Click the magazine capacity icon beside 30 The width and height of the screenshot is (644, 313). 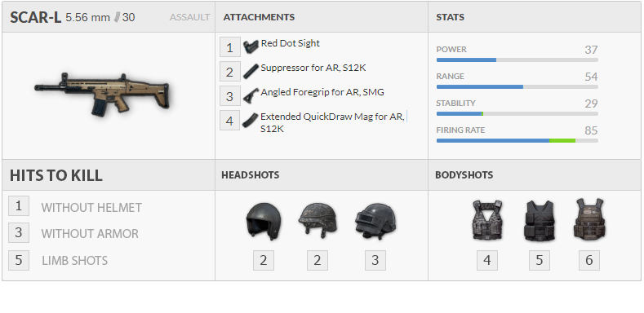point(117,17)
